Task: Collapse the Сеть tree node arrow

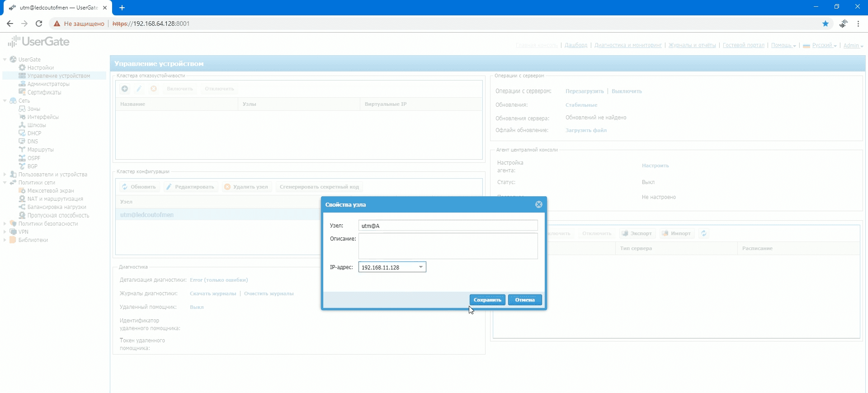Action: (x=5, y=100)
